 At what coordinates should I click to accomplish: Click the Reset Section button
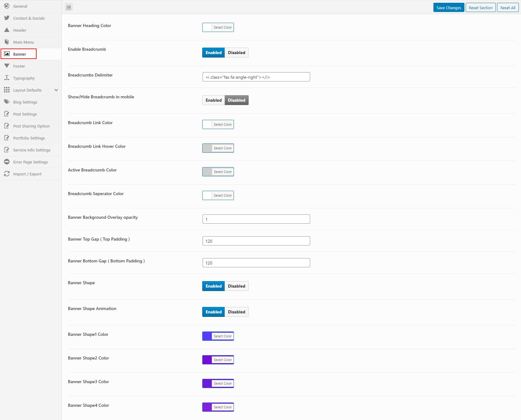[480, 7]
